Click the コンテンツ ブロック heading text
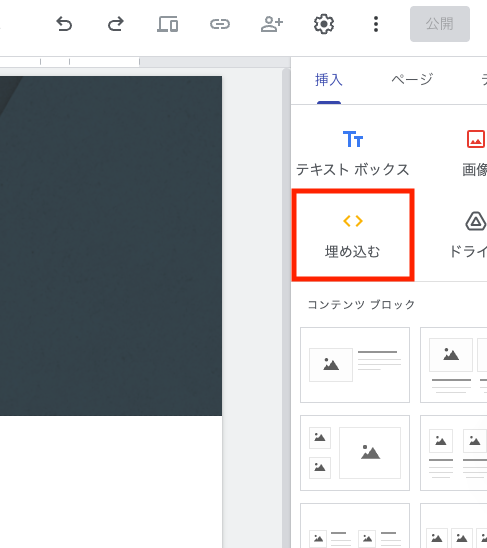This screenshot has width=487, height=548. pos(361,305)
